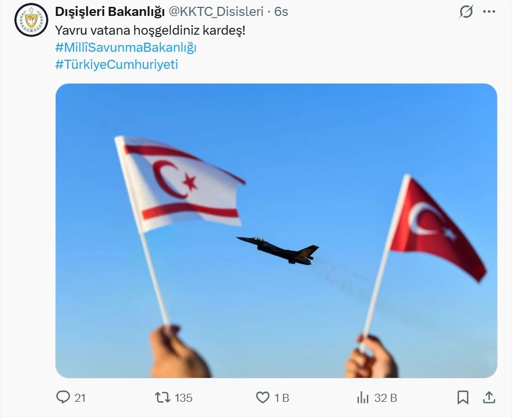Open the attached flags and jet photo

click(276, 230)
